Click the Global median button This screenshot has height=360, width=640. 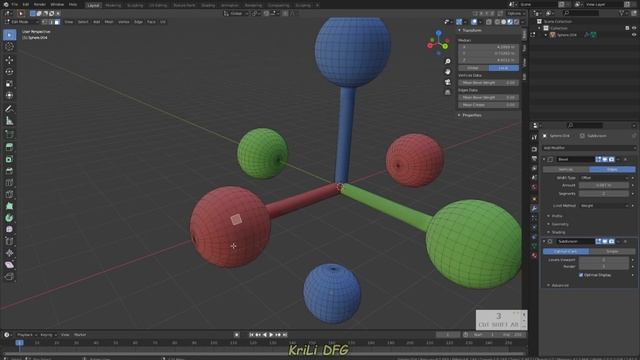(x=473, y=68)
